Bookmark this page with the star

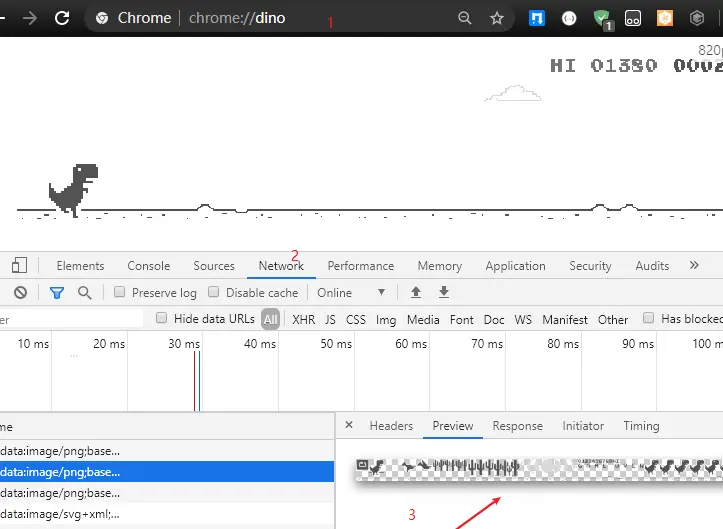[x=497, y=18]
